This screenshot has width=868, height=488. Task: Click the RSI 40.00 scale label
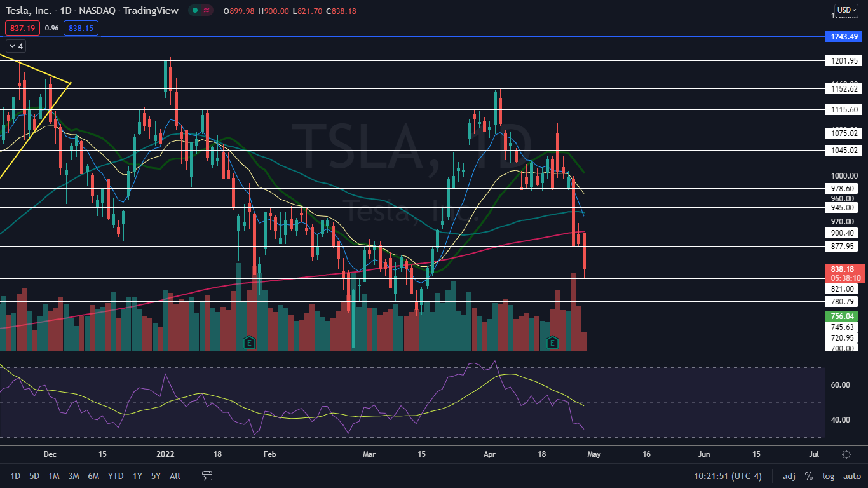tap(840, 420)
